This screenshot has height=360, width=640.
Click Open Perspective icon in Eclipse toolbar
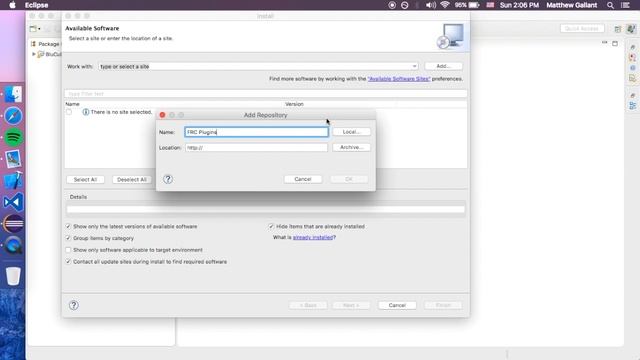618,29
